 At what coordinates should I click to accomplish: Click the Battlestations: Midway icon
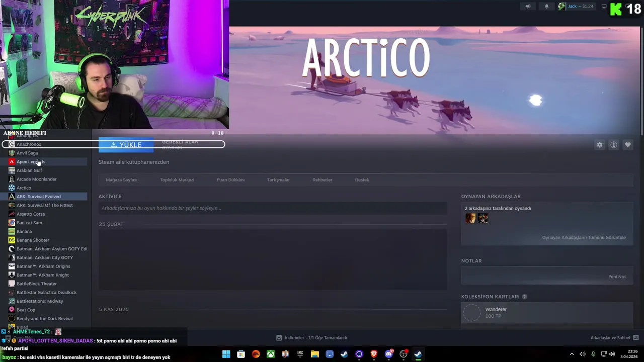[12, 301]
